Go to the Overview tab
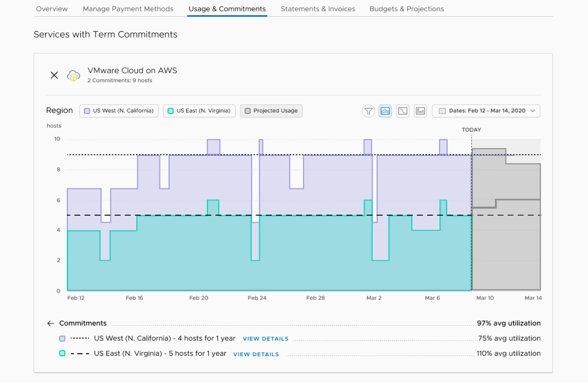 pyautogui.click(x=52, y=9)
